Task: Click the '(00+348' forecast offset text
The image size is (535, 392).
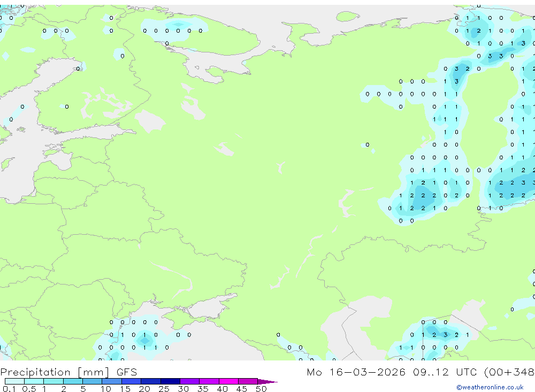Action: click(509, 372)
